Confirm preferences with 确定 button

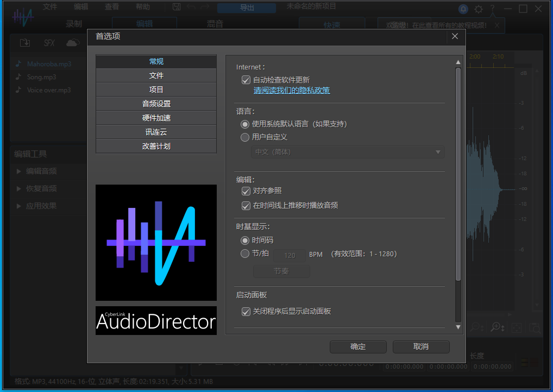pos(358,346)
